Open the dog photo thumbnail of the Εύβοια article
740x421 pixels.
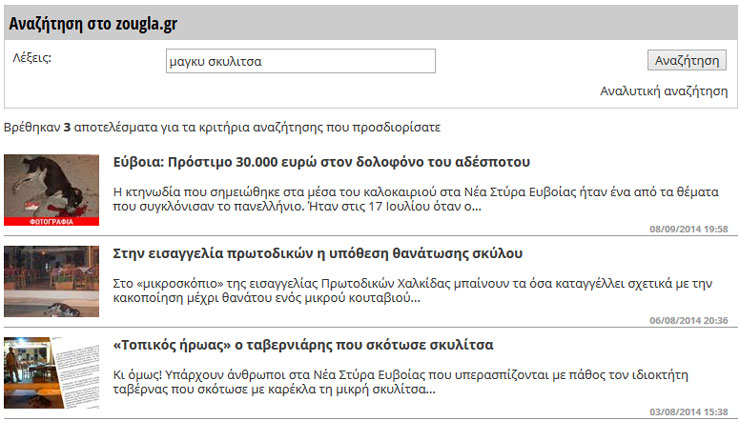(51, 185)
